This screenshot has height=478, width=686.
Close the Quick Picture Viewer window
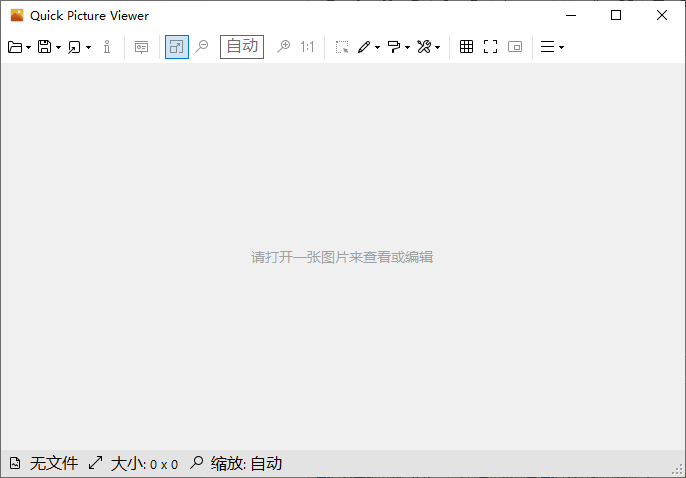(662, 15)
